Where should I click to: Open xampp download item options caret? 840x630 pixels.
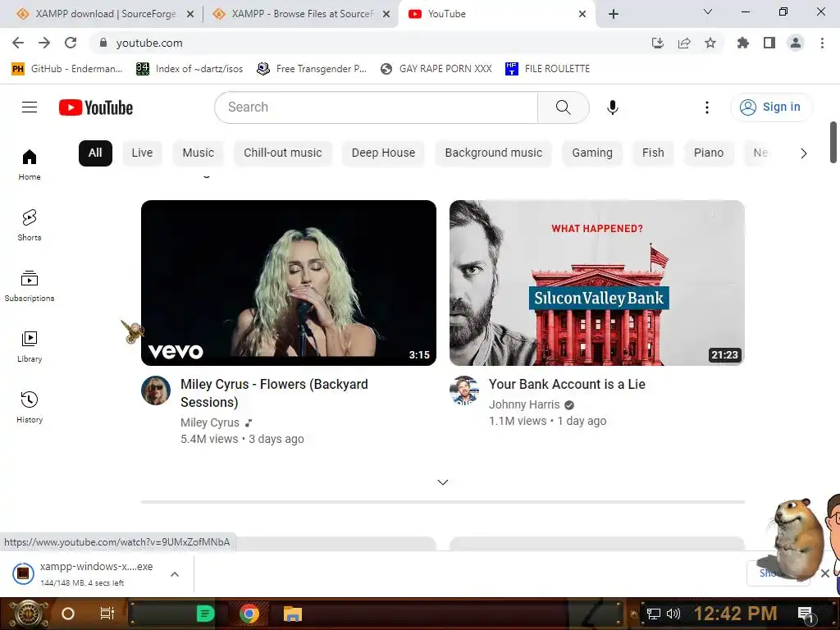pyautogui.click(x=175, y=574)
